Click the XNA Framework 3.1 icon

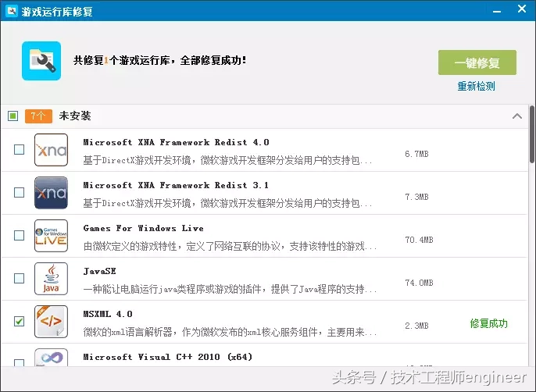pos(51,193)
